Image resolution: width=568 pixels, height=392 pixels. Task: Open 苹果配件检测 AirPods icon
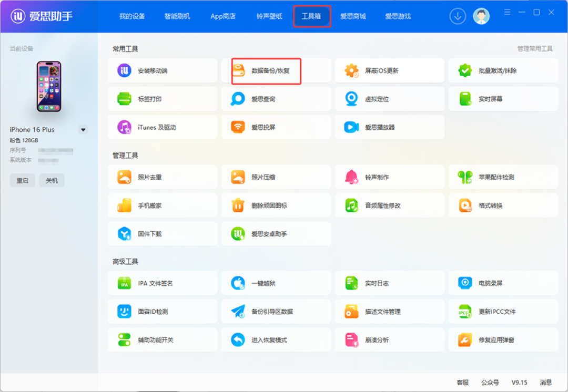point(465,177)
